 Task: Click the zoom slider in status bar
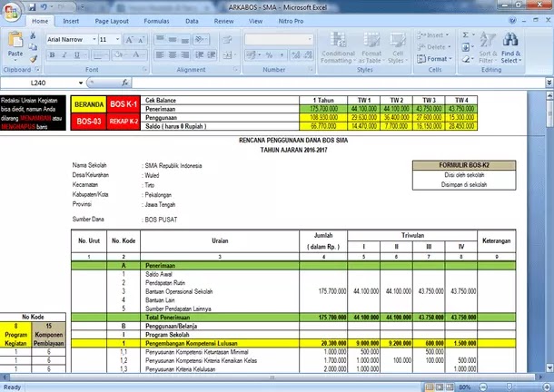click(509, 387)
